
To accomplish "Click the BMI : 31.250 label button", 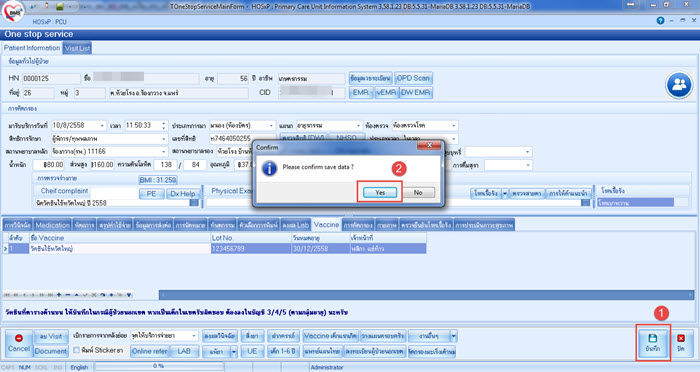I will 158,180.
